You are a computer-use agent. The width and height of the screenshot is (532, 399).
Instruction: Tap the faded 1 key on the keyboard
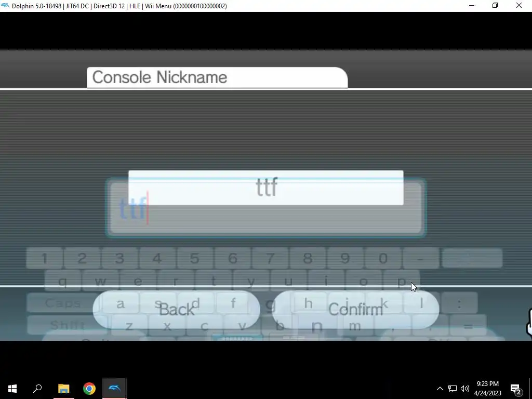click(45, 258)
